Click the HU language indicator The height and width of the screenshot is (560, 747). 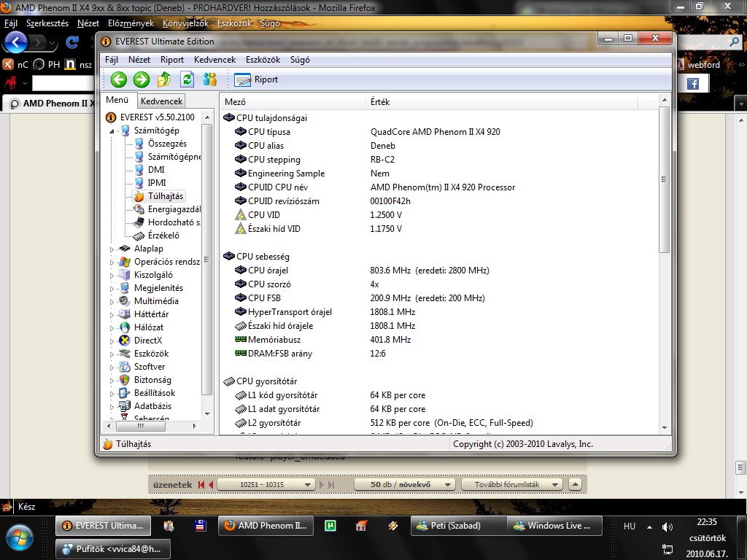[x=630, y=526]
